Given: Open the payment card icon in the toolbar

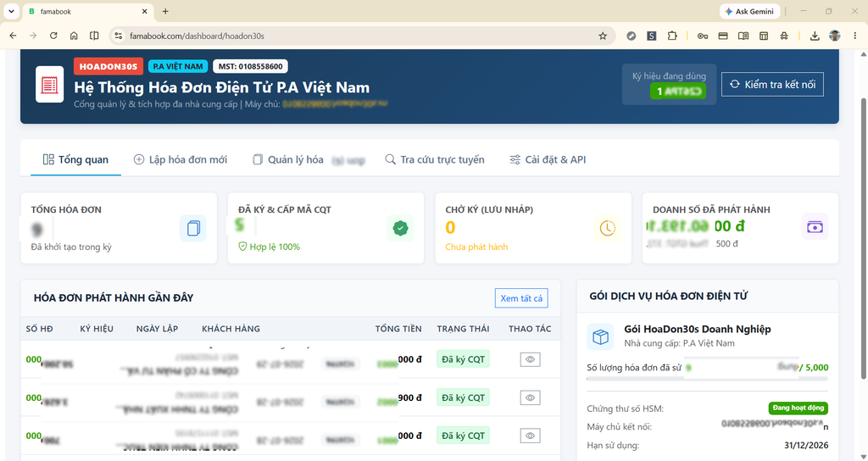Looking at the screenshot, I should [723, 36].
